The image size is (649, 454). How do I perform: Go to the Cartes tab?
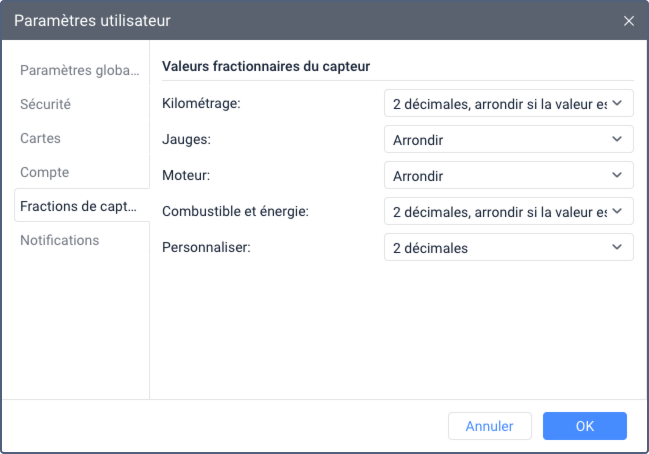point(41,138)
